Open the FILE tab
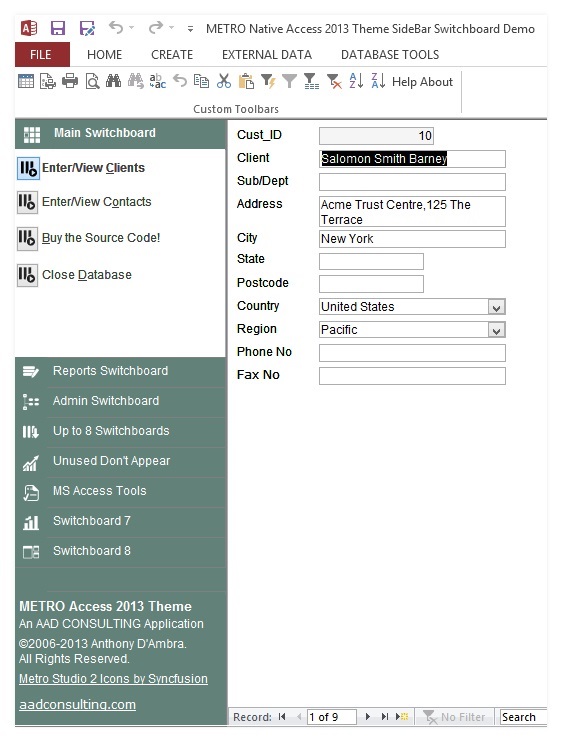 [42, 54]
